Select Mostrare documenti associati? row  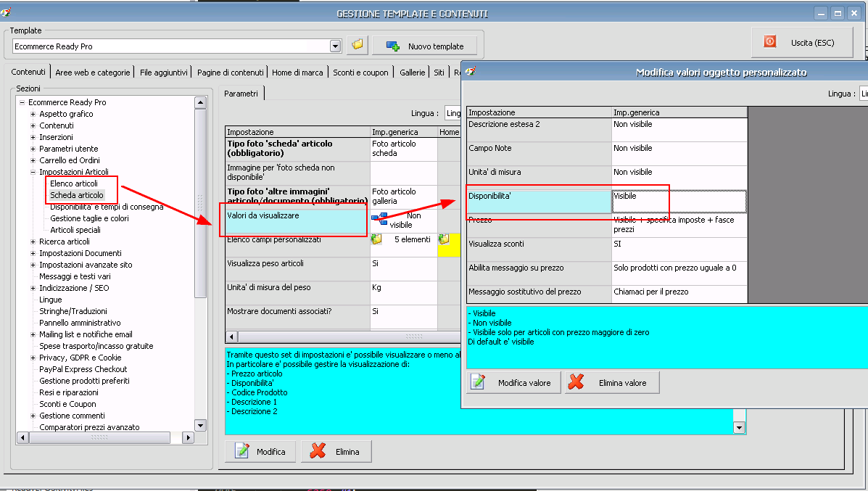pyautogui.click(x=298, y=317)
